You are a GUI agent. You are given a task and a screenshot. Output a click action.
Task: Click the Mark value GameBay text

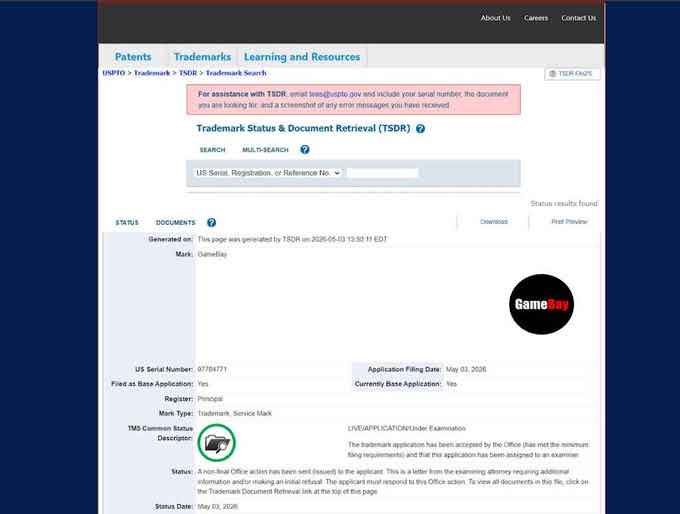point(212,254)
